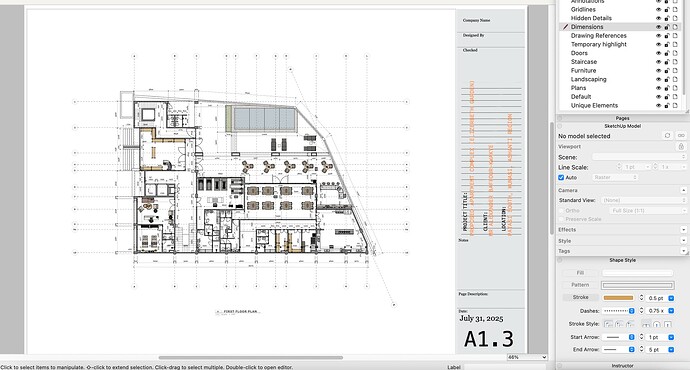Viewport: 690px width, 370px height.
Task: Select the first stroke corner style icon
Action: pos(609,324)
